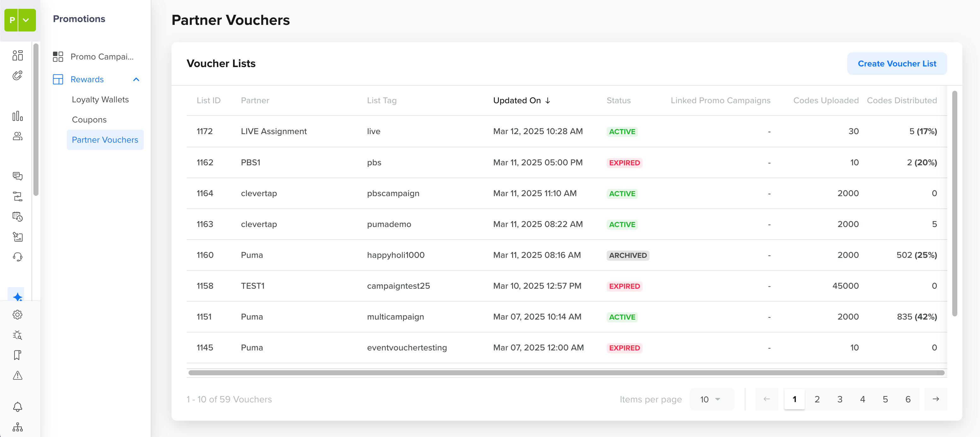This screenshot has height=437, width=980.
Task: Click the next page arrow button
Action: (x=936, y=400)
